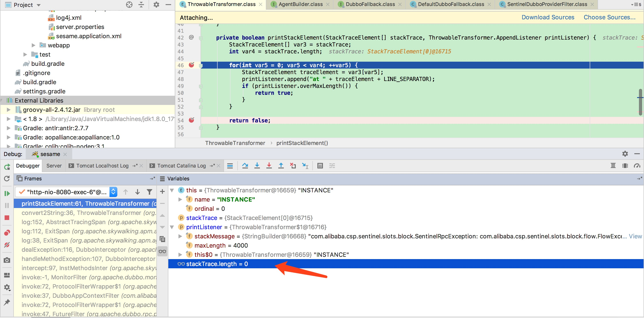Screen dimensions: 644x318
Task: Click the Download Sources link
Action: 548,17
